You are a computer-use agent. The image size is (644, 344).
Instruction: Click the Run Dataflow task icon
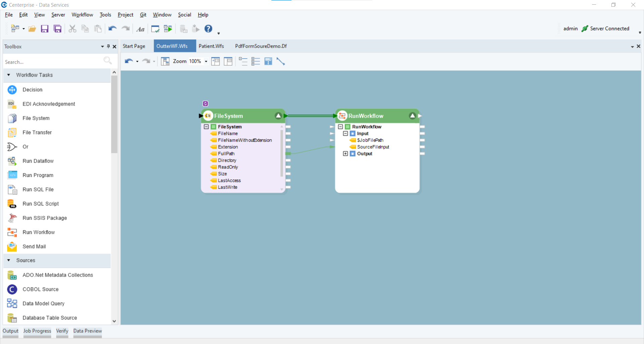(x=12, y=161)
